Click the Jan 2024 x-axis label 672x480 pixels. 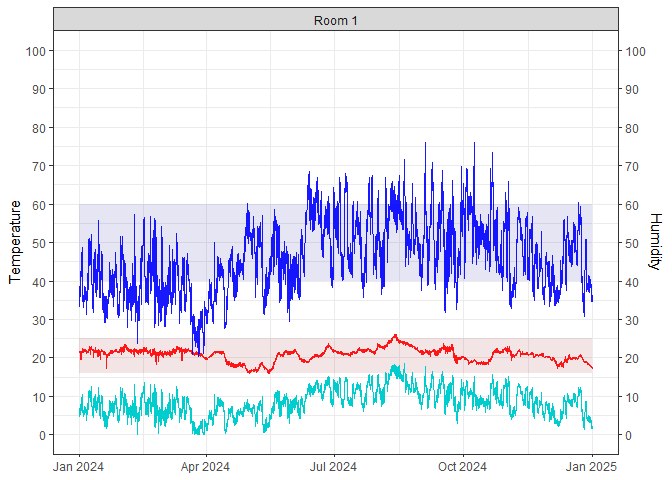pos(79,466)
